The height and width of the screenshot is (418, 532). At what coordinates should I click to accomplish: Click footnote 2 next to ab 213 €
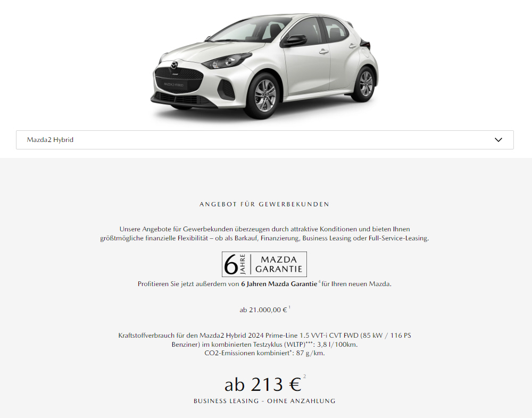coord(304,377)
